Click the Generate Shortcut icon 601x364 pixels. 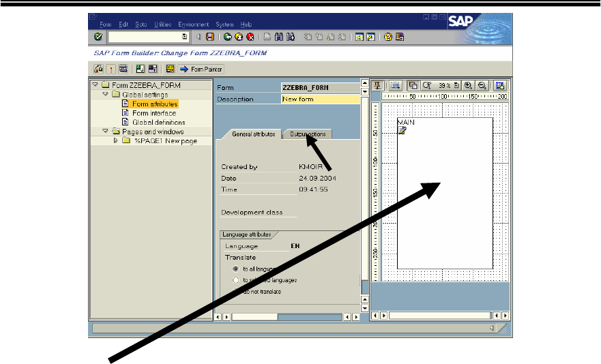click(x=370, y=37)
